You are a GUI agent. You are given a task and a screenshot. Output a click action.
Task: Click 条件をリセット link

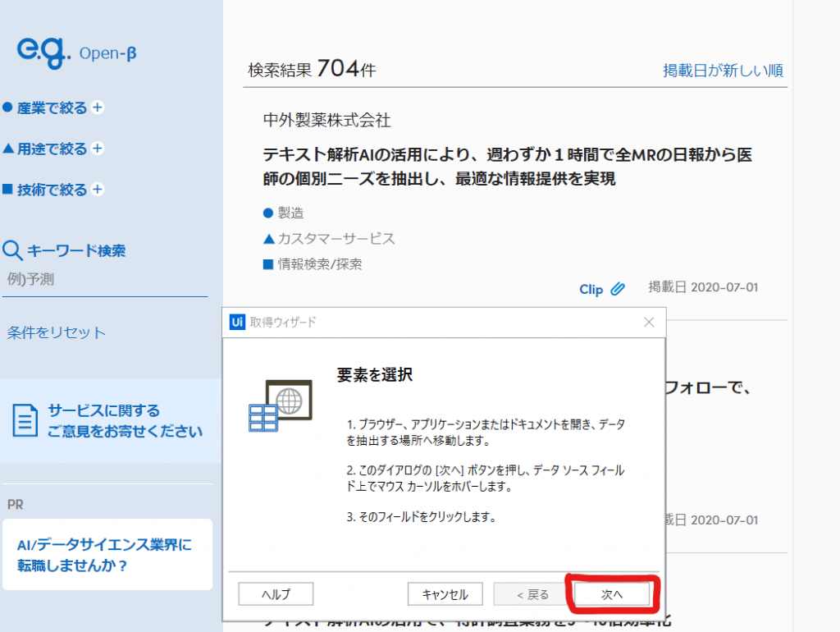pyautogui.click(x=57, y=332)
